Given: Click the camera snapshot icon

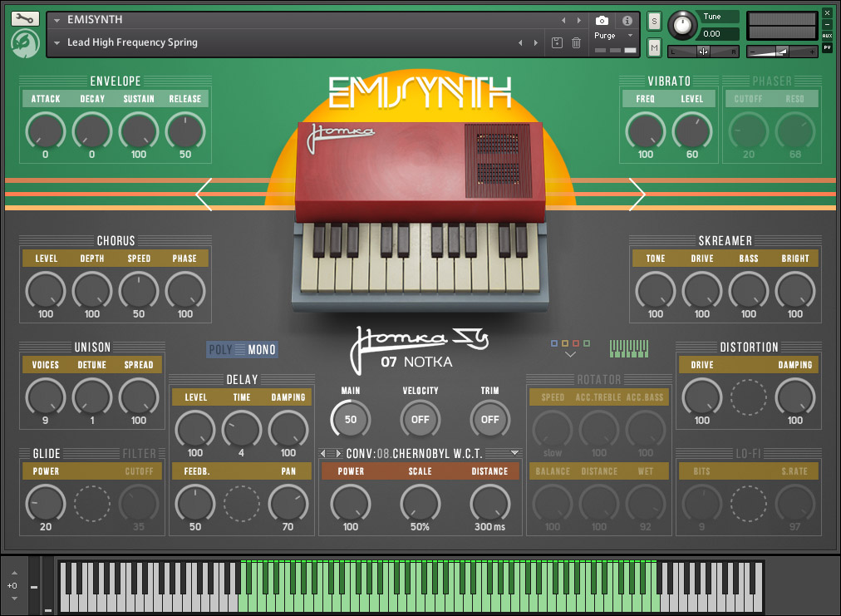Looking at the screenshot, I should click(602, 21).
